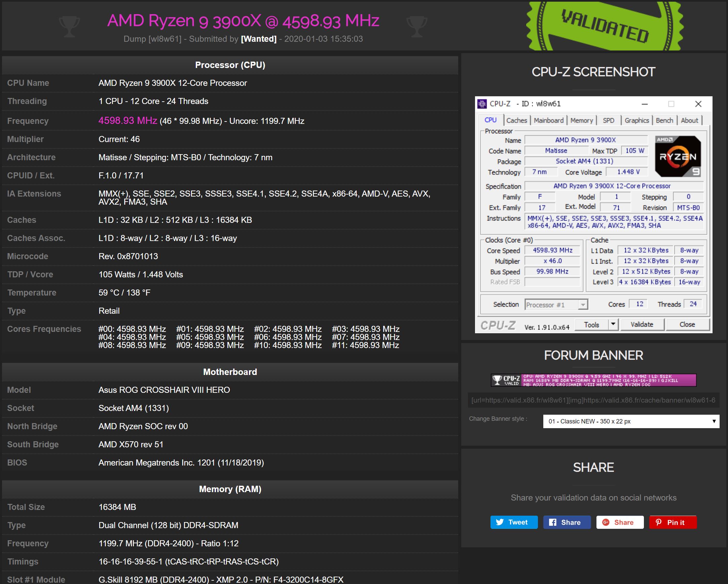Click the timings 16-16-16-39-55-1 value
Image resolution: width=728 pixels, height=584 pixels.
(188, 561)
